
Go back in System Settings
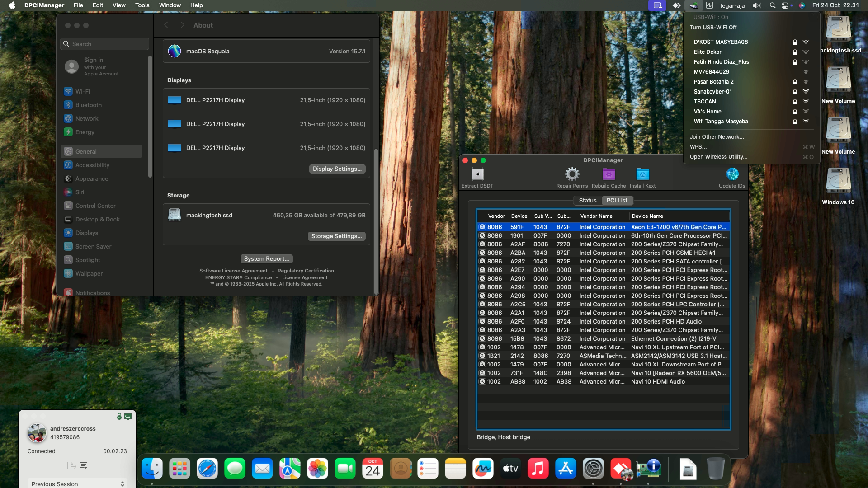(x=166, y=25)
